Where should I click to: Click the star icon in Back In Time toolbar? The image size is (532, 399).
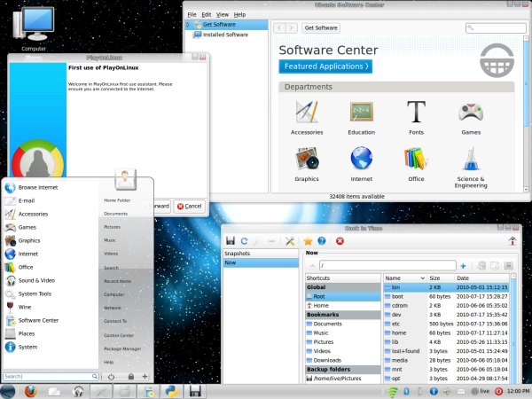click(307, 241)
